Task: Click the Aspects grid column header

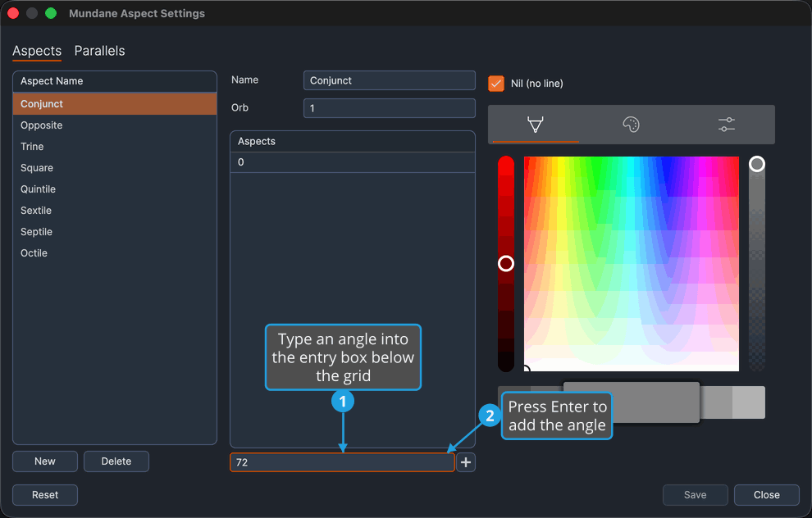Action: [x=352, y=141]
